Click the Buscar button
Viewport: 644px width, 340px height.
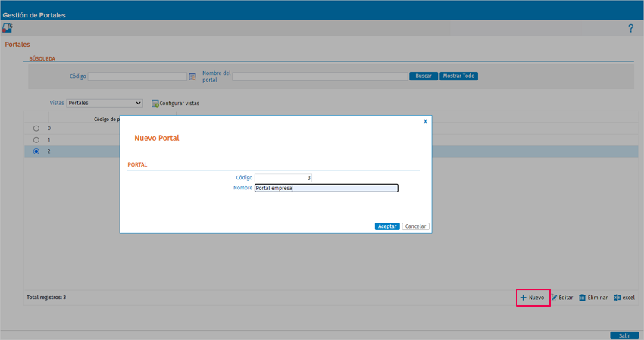pos(424,76)
